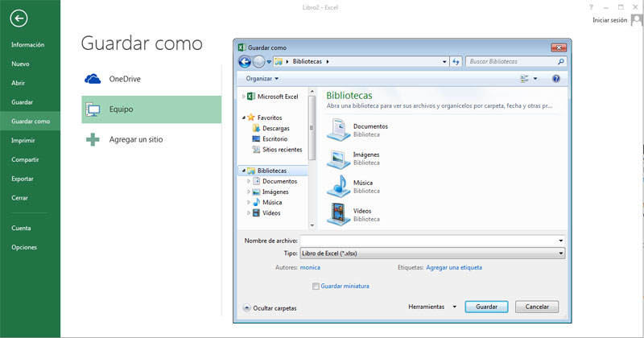
Task: Open the Música library large icon
Action: click(x=338, y=187)
